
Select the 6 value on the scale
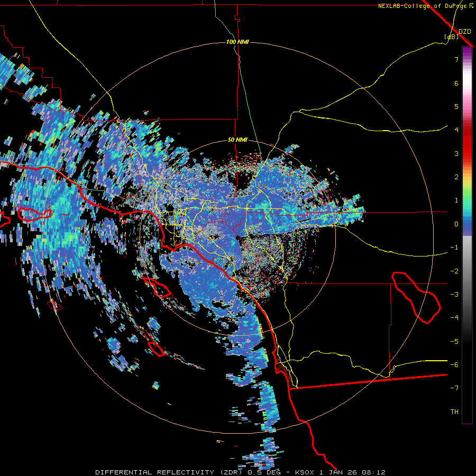pyautogui.click(x=456, y=83)
